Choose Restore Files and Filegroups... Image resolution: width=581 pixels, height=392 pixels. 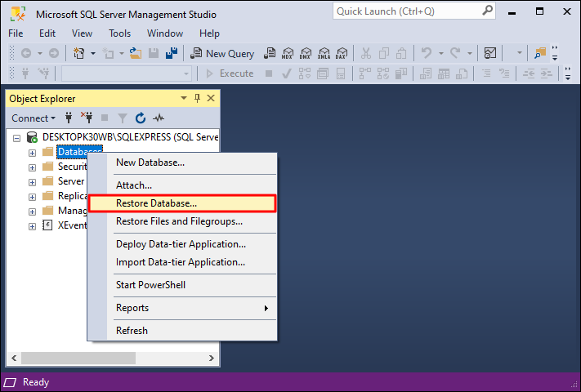pos(182,221)
